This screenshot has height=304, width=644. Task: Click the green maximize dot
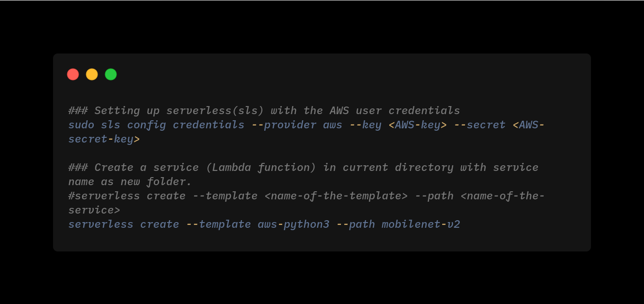pyautogui.click(x=111, y=74)
